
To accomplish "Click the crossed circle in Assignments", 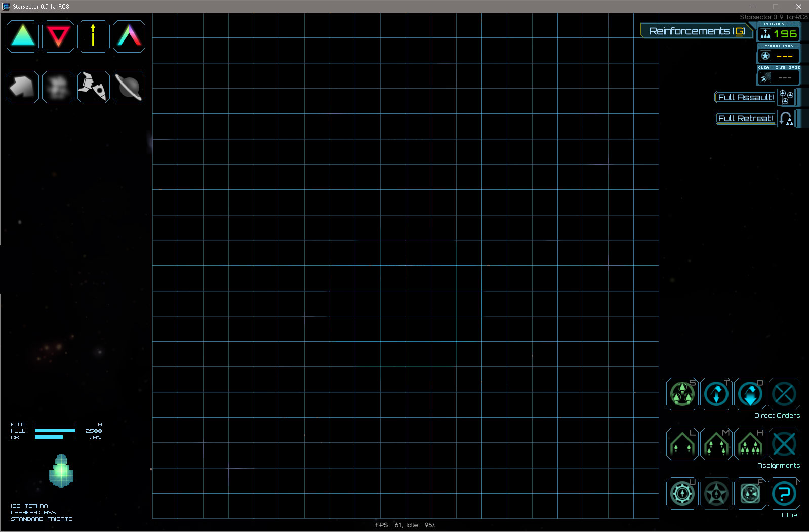I will [x=784, y=444].
